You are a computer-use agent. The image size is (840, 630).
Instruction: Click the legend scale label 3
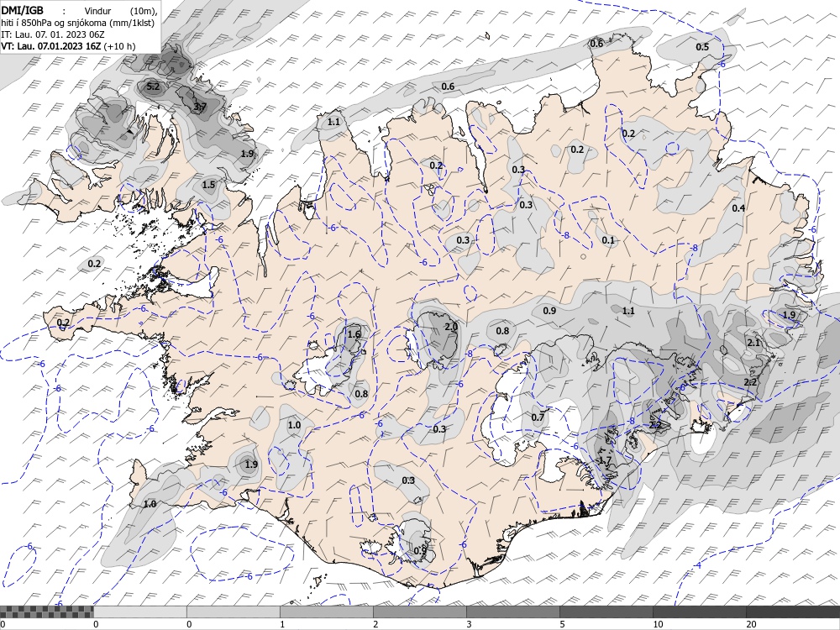click(469, 624)
